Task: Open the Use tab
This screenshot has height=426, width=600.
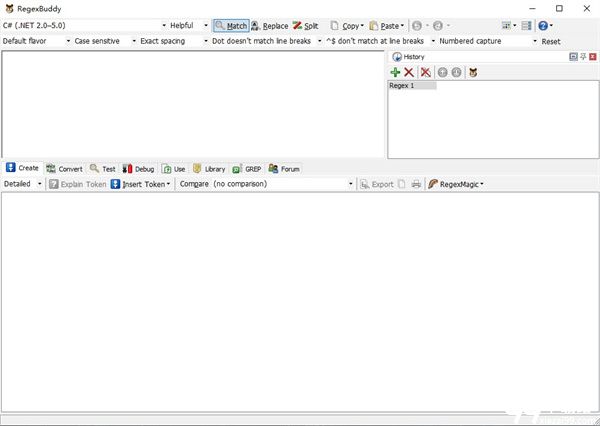Action: pyautogui.click(x=174, y=169)
